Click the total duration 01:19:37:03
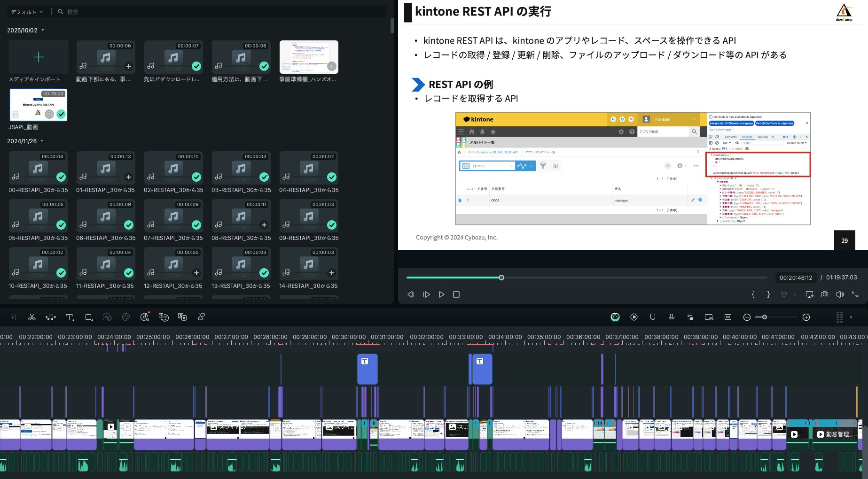868x479 pixels. 841,278
